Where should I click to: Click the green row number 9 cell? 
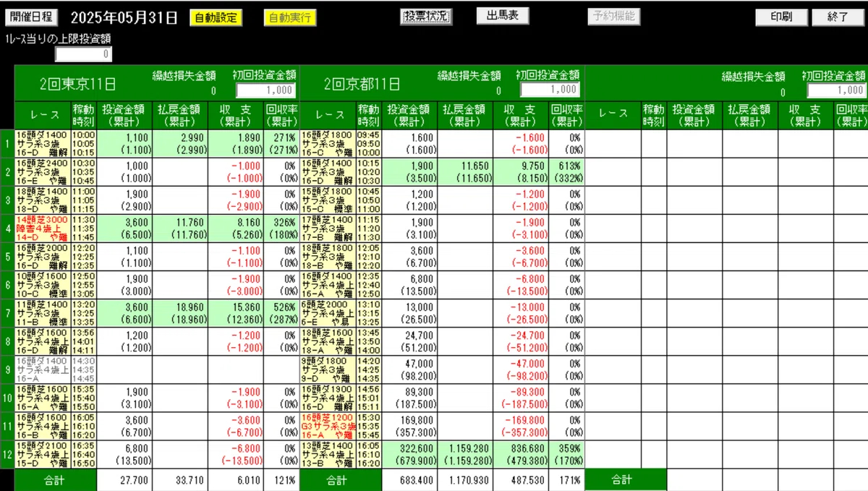click(x=7, y=369)
